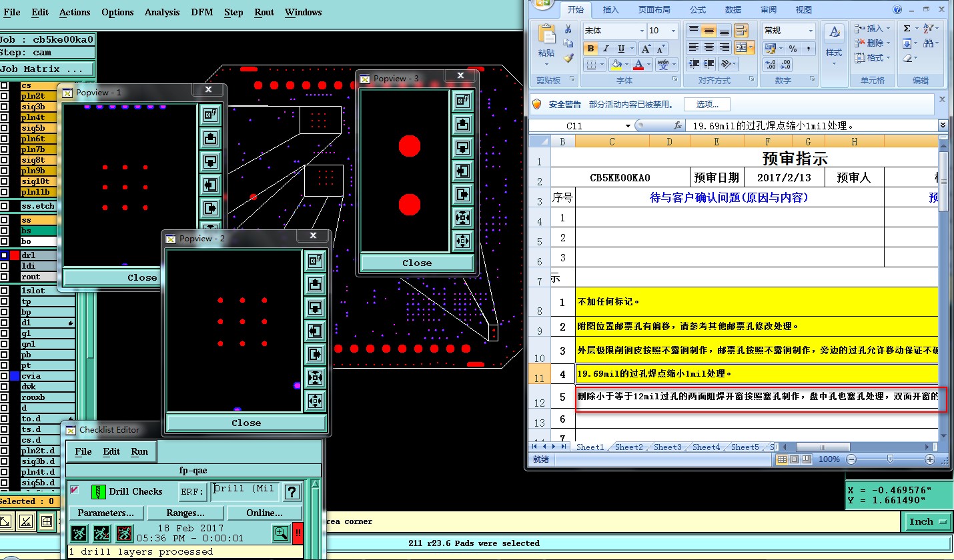
Task: Click the Parameters... button
Action: pyautogui.click(x=105, y=513)
